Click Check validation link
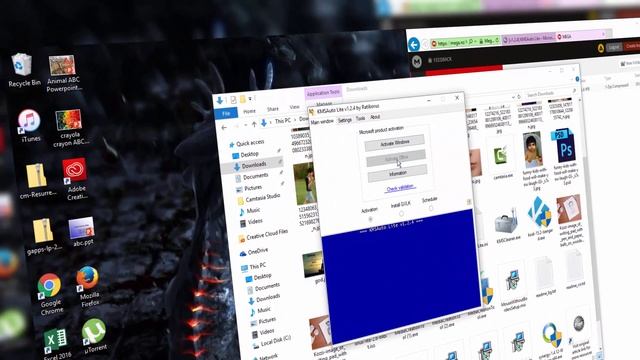Screen dimensions: 640x360 [400, 189]
